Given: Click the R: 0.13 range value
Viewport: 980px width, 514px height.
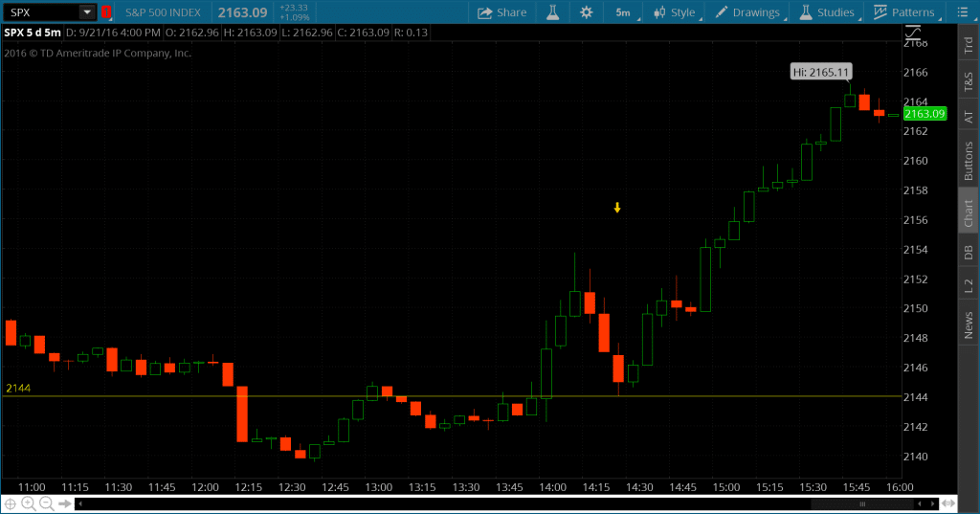Looking at the screenshot, I should pyautogui.click(x=412, y=33).
